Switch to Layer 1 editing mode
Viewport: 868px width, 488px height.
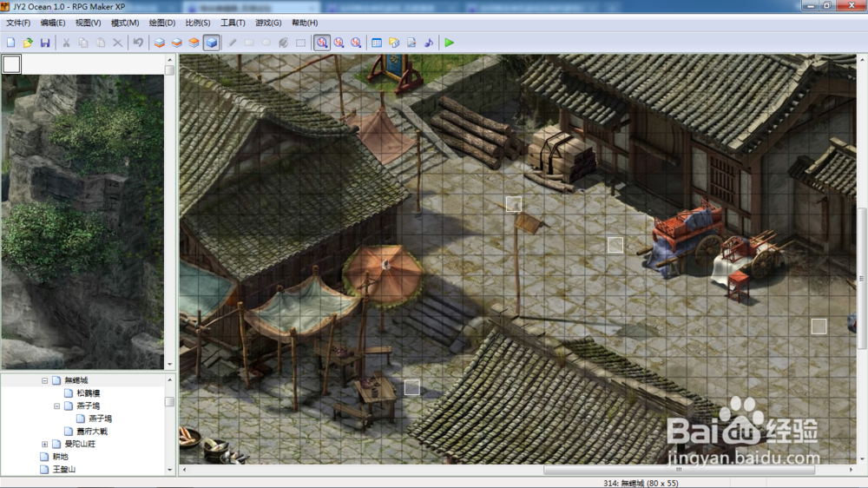pos(160,43)
